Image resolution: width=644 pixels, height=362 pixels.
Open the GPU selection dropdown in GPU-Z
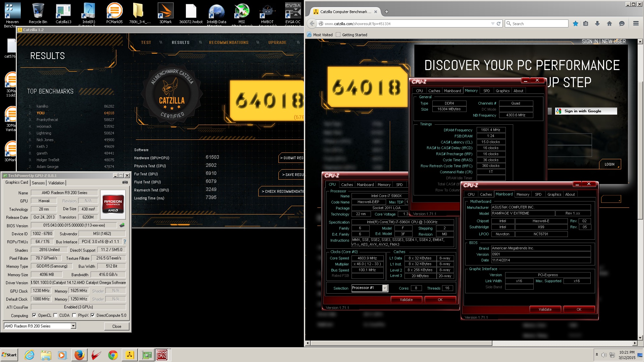(73, 326)
